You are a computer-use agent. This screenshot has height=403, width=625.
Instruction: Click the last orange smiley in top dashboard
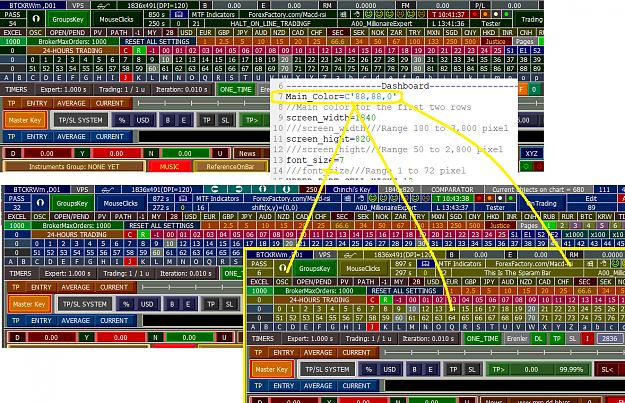pos(422,14)
